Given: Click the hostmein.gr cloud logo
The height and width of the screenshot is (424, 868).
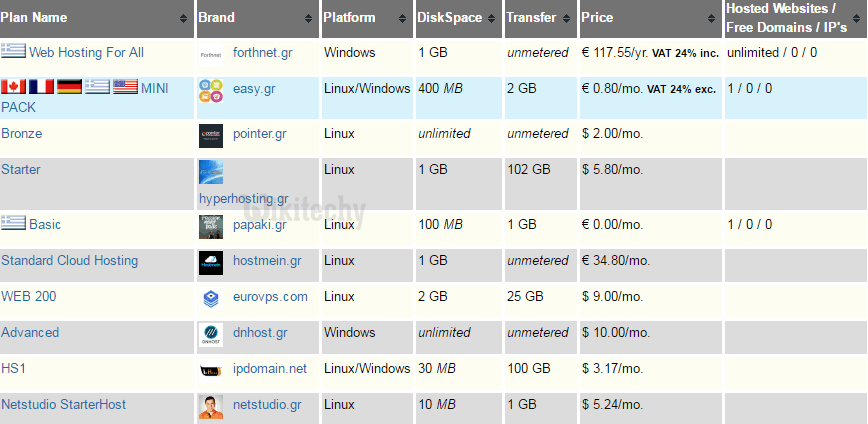Looking at the screenshot, I should coord(212,263).
